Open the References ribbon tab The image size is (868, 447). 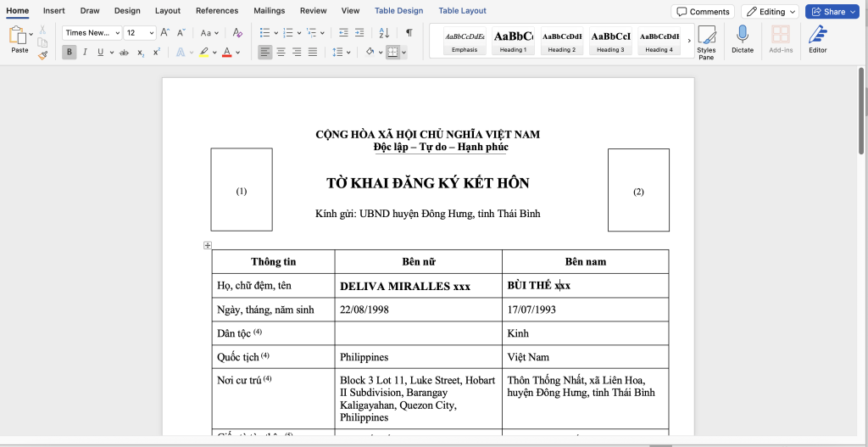217,11
